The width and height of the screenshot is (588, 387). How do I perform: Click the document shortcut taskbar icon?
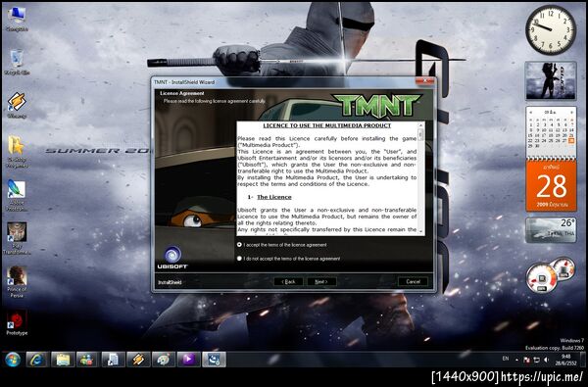pos(113,360)
